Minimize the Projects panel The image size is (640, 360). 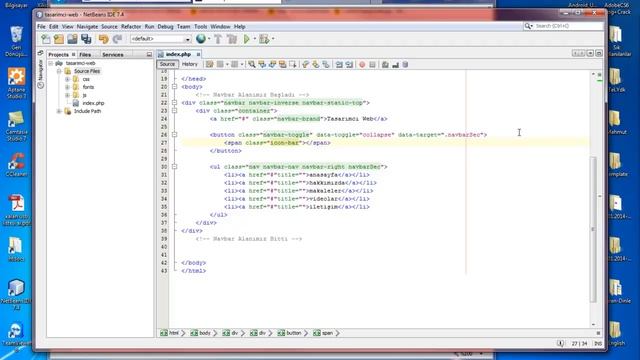pyautogui.click(x=149, y=55)
